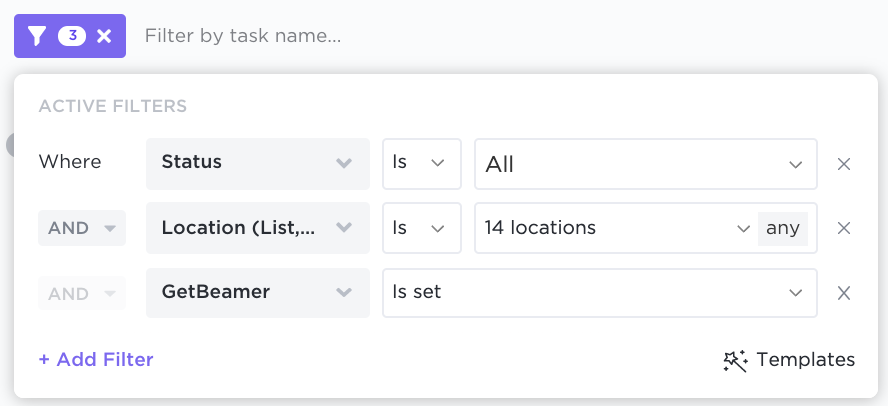Switch the first AND conjunction dropdown
This screenshot has width=888, height=406.
click(x=82, y=228)
